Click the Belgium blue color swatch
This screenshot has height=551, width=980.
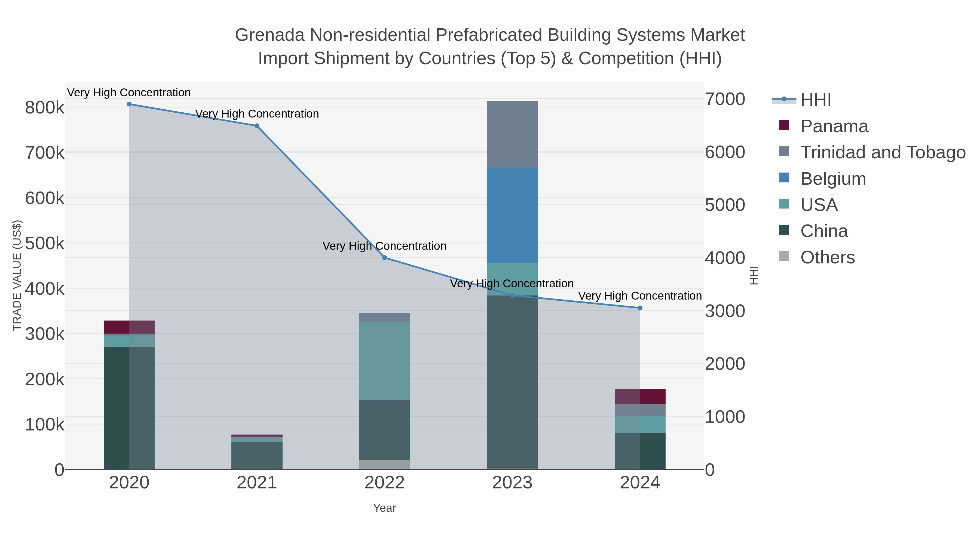[784, 178]
